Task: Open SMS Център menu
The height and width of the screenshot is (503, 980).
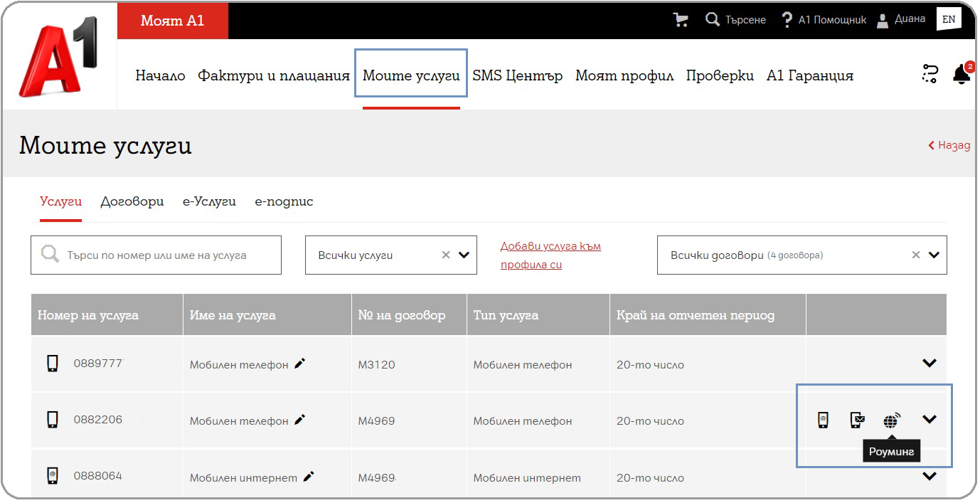Action: [x=517, y=75]
